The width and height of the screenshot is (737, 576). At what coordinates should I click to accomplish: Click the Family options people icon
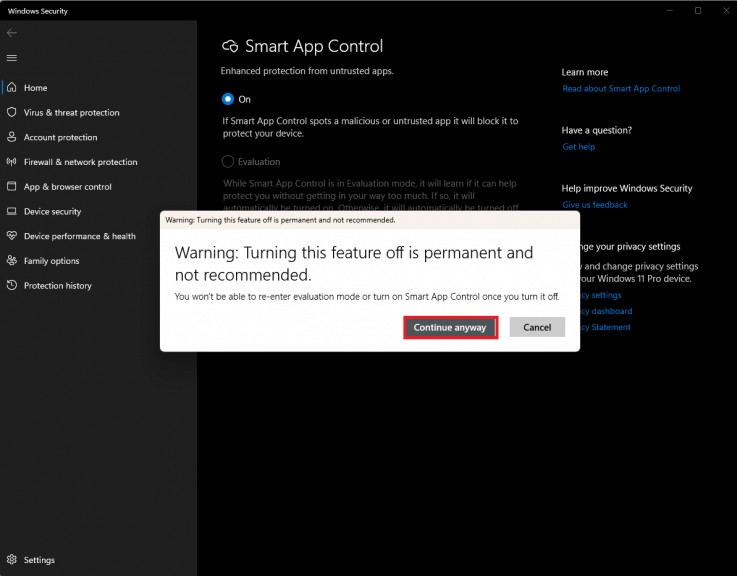pyautogui.click(x=12, y=260)
